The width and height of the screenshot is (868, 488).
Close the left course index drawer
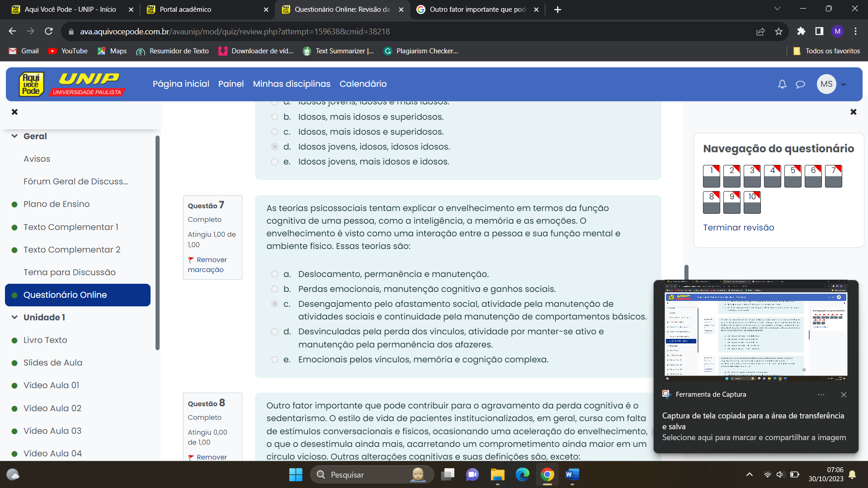(x=14, y=112)
